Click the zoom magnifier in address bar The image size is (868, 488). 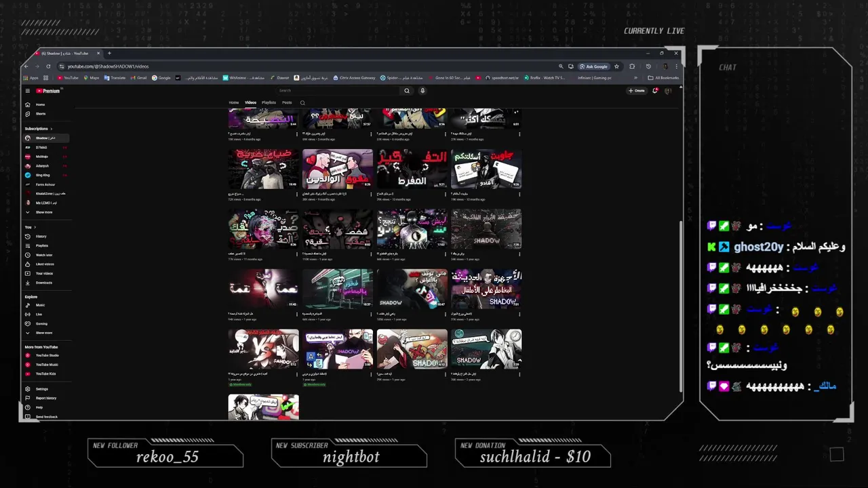pyautogui.click(x=561, y=66)
